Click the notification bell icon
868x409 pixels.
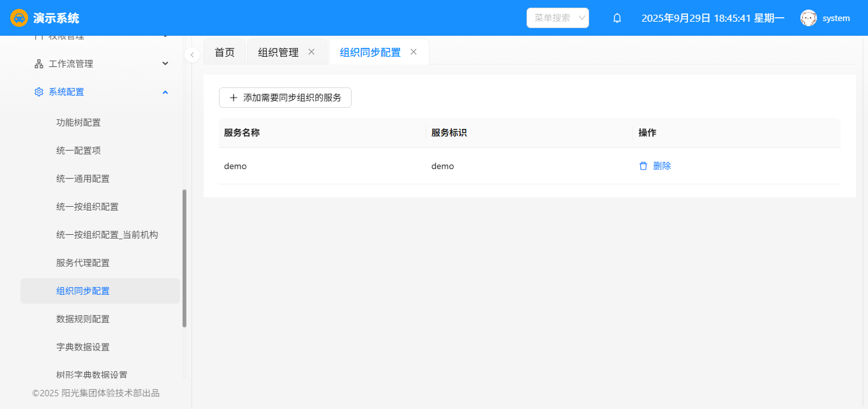coord(617,18)
